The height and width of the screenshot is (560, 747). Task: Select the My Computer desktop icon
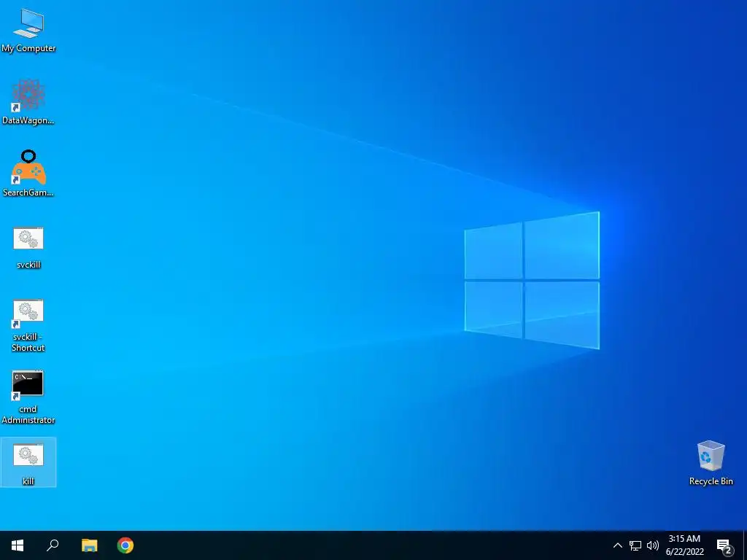pyautogui.click(x=28, y=31)
